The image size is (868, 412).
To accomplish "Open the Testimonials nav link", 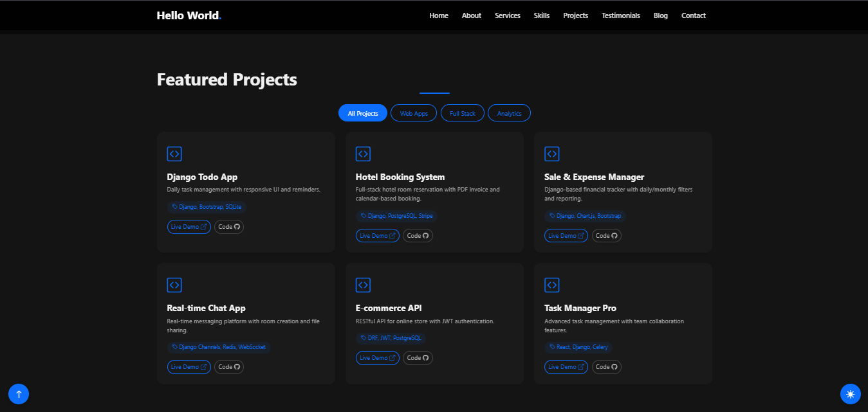I will coord(621,15).
